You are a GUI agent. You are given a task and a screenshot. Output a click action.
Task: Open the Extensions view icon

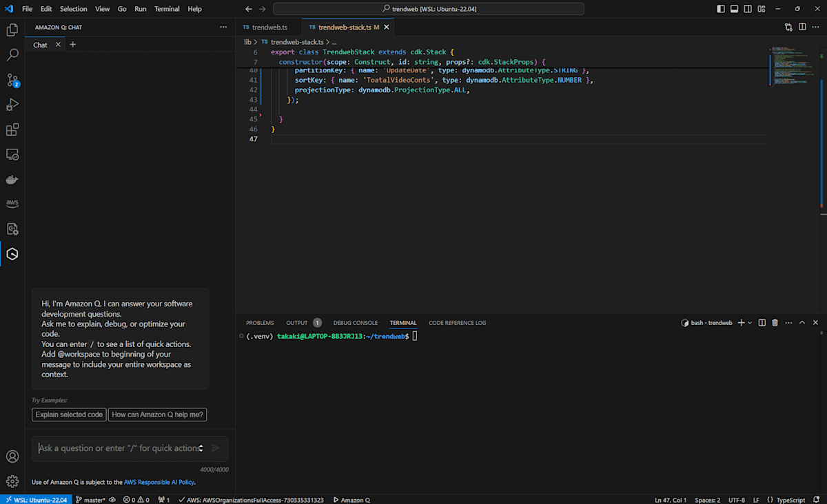click(12, 129)
